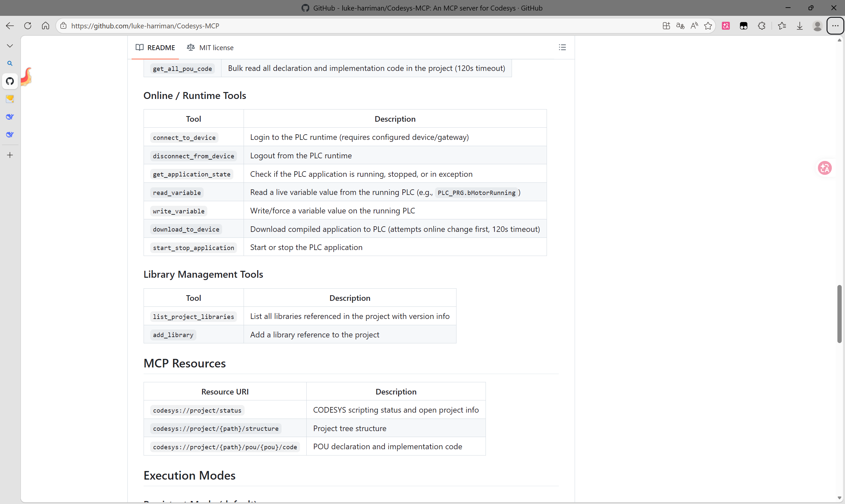Click the floating pink translate bubble on page
This screenshot has width=845, height=504.
click(x=825, y=168)
